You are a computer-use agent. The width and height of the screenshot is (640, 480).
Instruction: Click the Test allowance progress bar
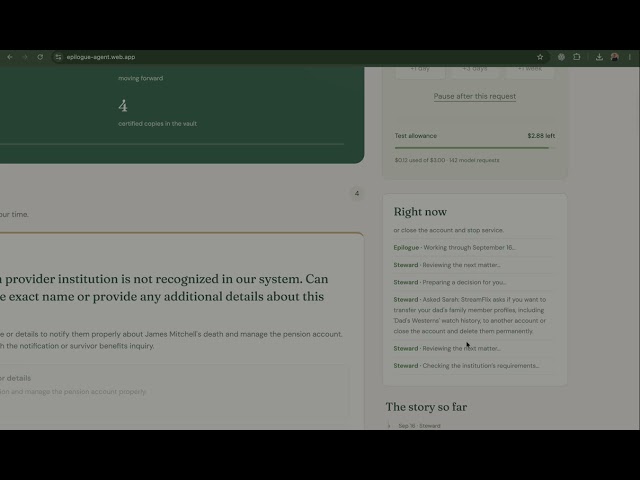tap(475, 148)
